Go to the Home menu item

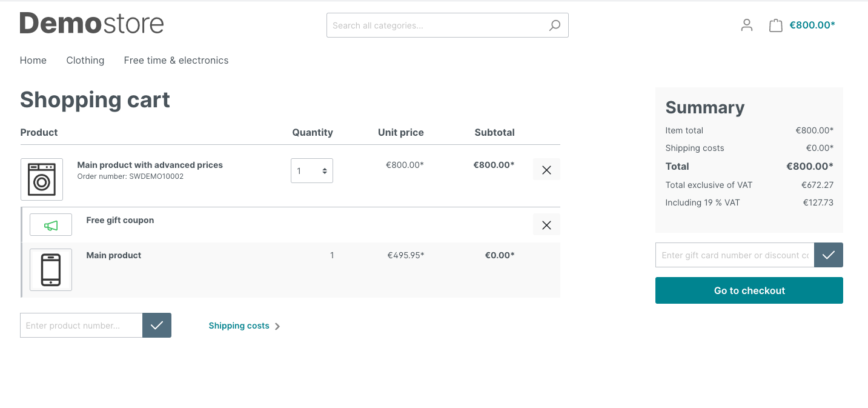pos(33,61)
